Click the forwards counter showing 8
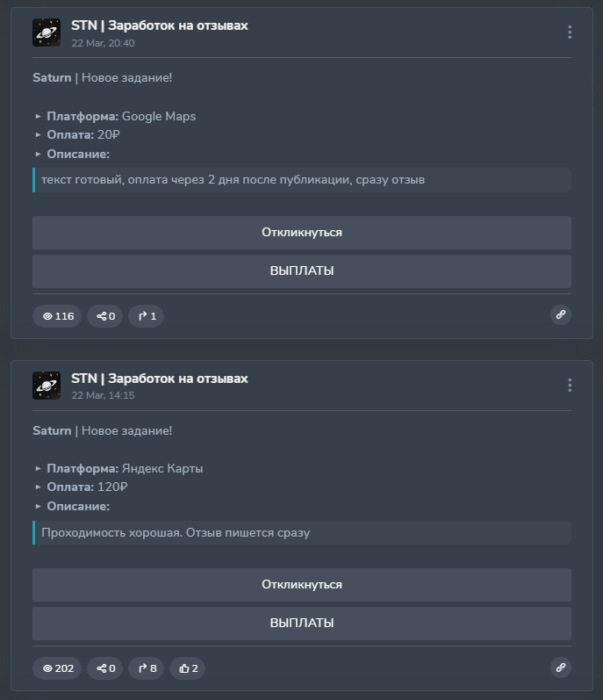Viewport: 603px width, 700px height. 147,668
